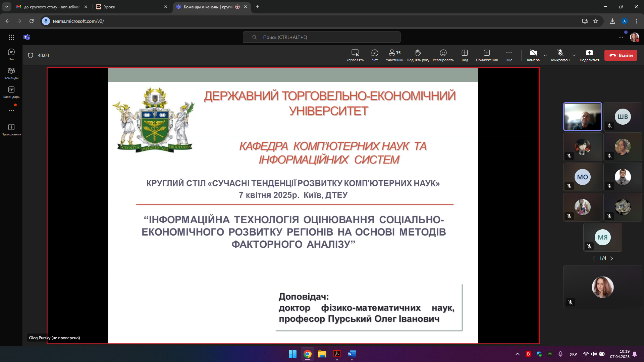Reload the Teams page
The image size is (644, 362).
click(32, 21)
